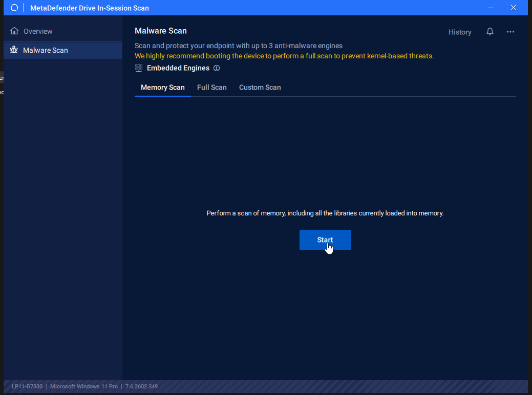Select the Malware Scan sidebar label
Screen dimensions: 532x395
46,50
